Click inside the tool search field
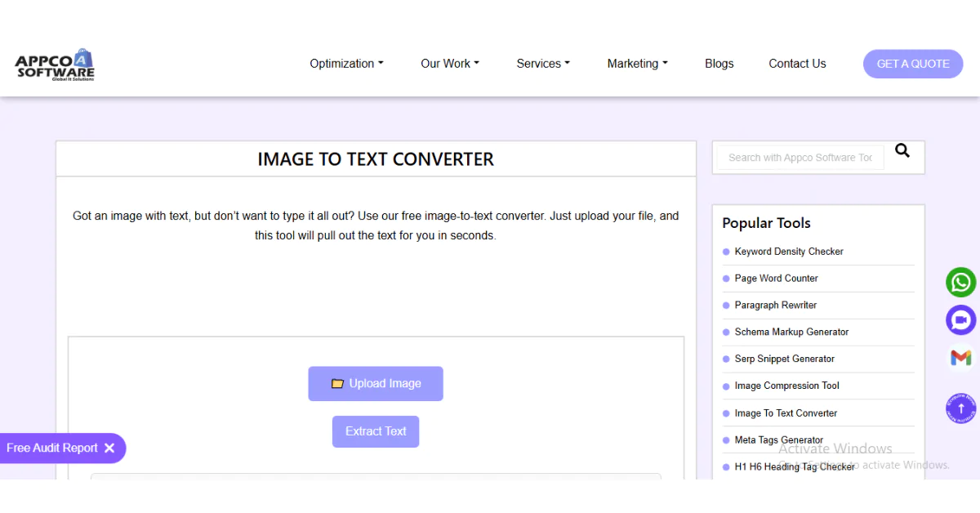Image resolution: width=980 pixels, height=513 pixels. (x=799, y=157)
